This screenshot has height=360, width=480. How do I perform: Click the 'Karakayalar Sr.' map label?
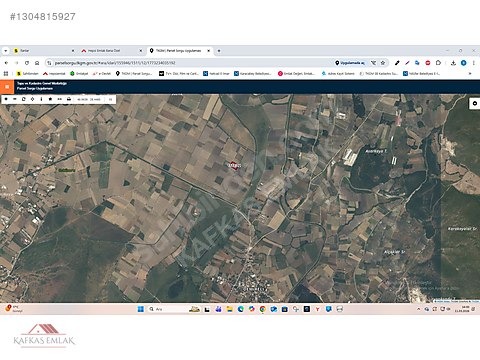click(462, 229)
